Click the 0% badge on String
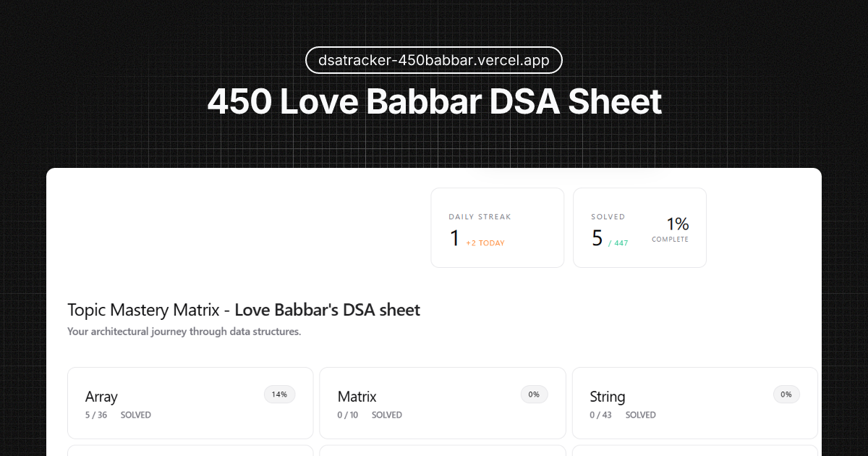 [x=786, y=394]
